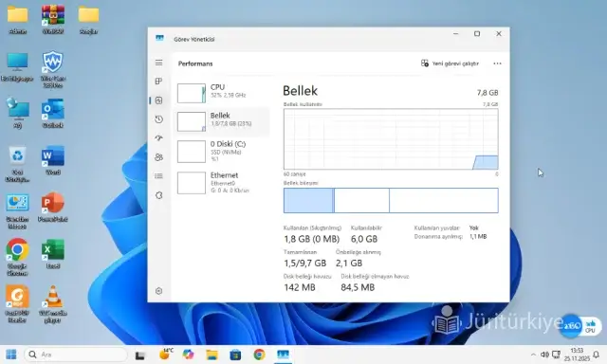This screenshot has width=607, height=364.
Task: Select Bu Bilgisayar desktop icon
Action: [17, 67]
